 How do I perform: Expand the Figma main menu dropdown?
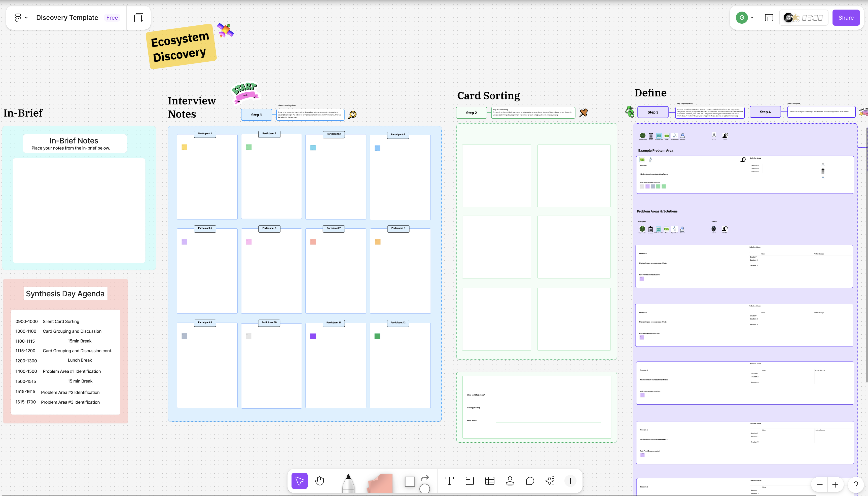tap(21, 18)
